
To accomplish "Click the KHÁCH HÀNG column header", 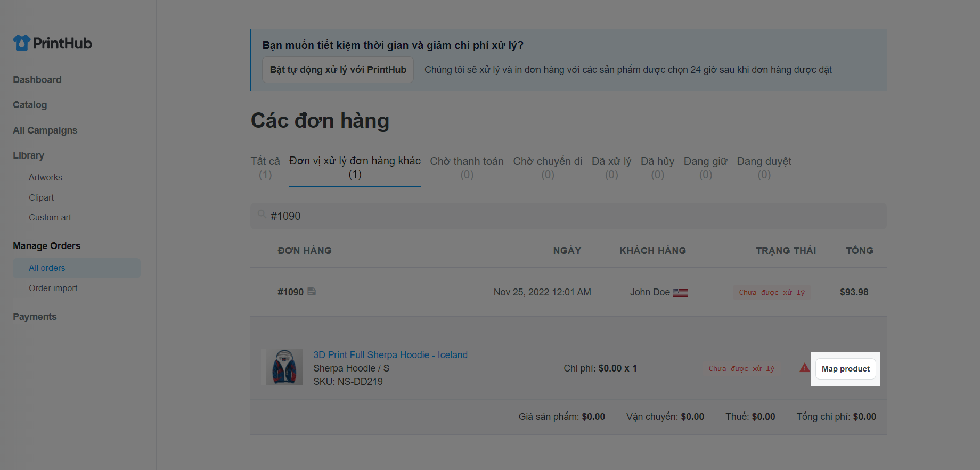I will tap(652, 251).
